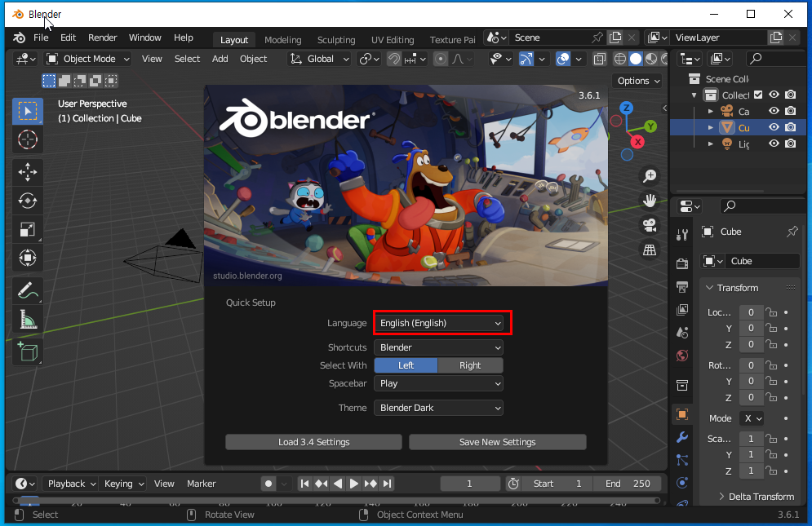The image size is (812, 526).
Task: Switch to the UV Editing tab
Action: click(393, 40)
